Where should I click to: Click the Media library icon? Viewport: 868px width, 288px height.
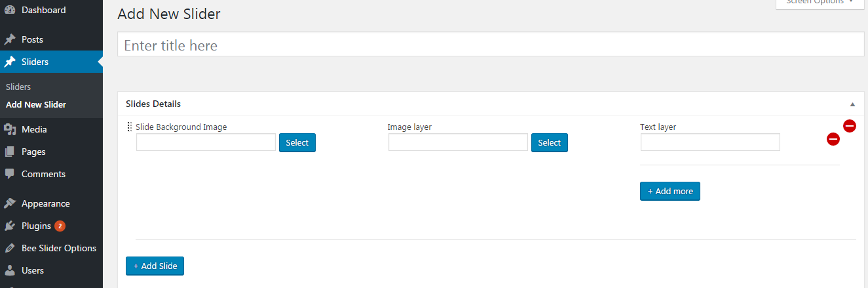click(10, 129)
